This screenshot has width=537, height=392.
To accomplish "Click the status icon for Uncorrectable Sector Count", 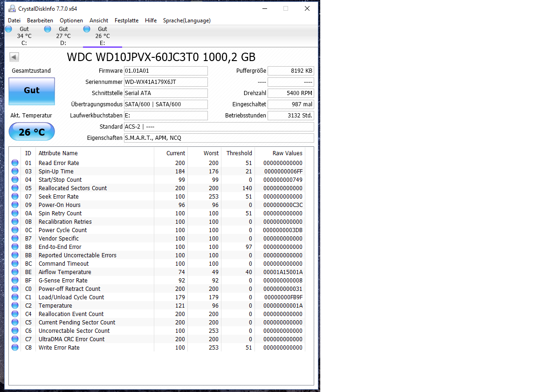I will [15, 330].
